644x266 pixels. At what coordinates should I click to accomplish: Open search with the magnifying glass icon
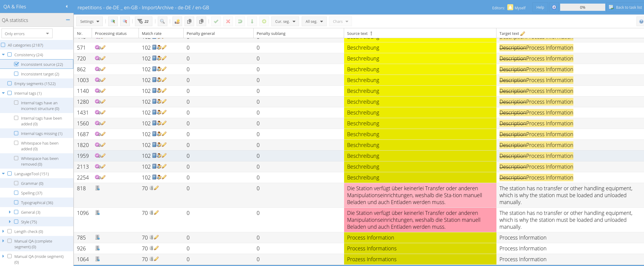coord(162,21)
